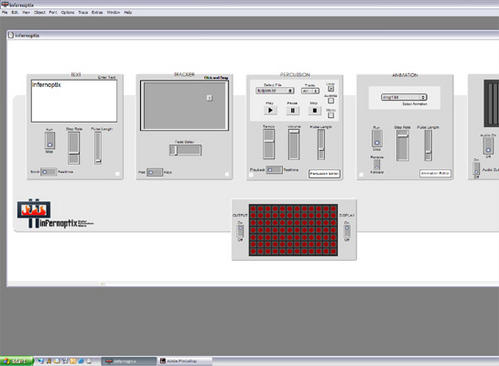This screenshot has width=499, height=366.
Task: Stop the Percussion playback
Action: click(314, 110)
